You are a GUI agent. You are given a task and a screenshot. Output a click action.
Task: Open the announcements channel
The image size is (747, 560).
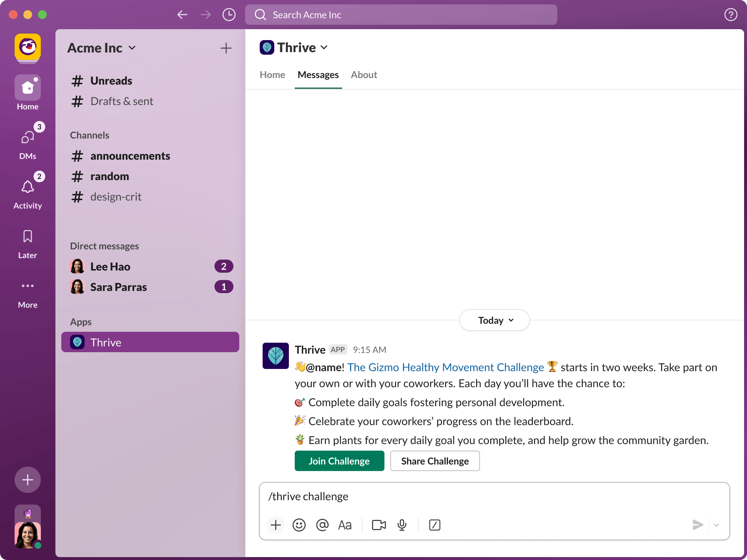point(150,156)
